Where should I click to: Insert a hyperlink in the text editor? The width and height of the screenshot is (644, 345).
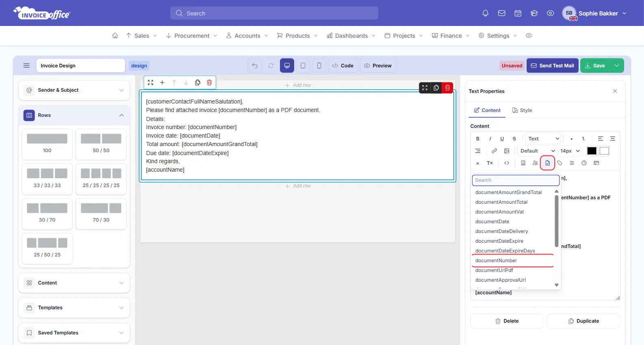pyautogui.click(x=494, y=151)
